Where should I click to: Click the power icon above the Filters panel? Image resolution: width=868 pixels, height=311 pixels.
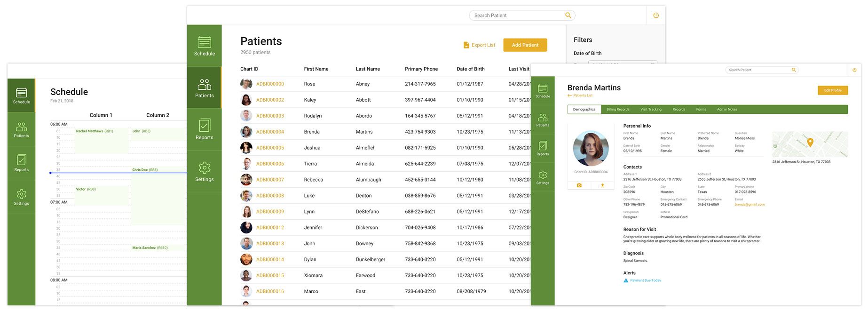tap(655, 16)
